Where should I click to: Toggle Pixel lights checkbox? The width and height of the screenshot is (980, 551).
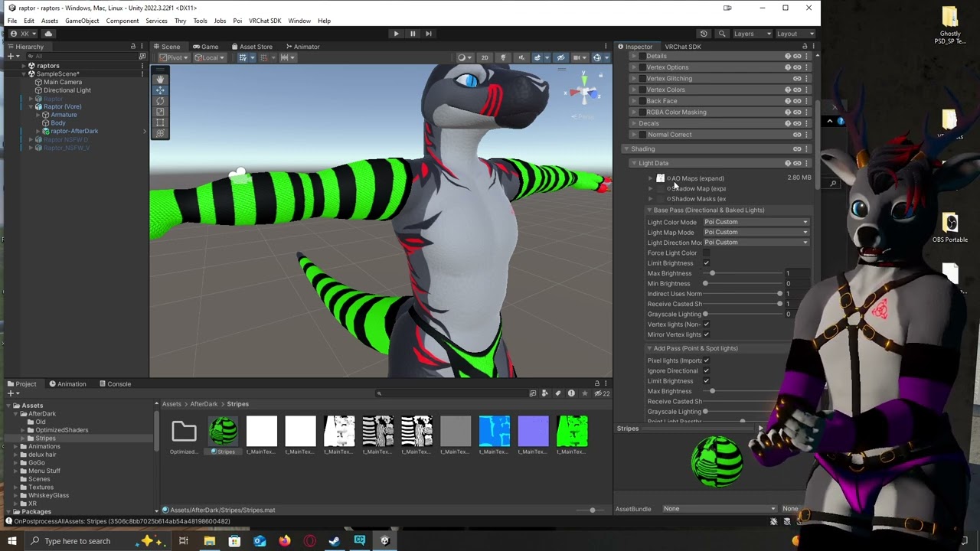click(706, 360)
